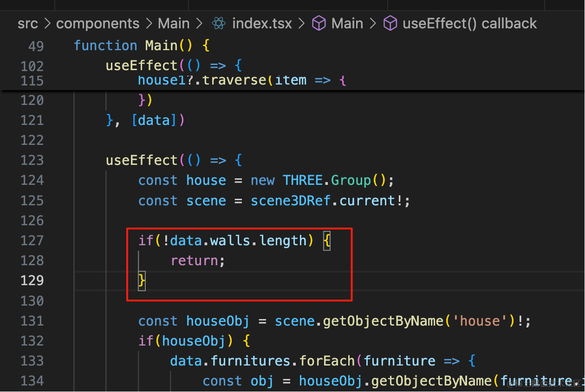The width and height of the screenshot is (585, 392).
Task: Select the 'Main' symbol breadcrumb
Action: coord(347,23)
